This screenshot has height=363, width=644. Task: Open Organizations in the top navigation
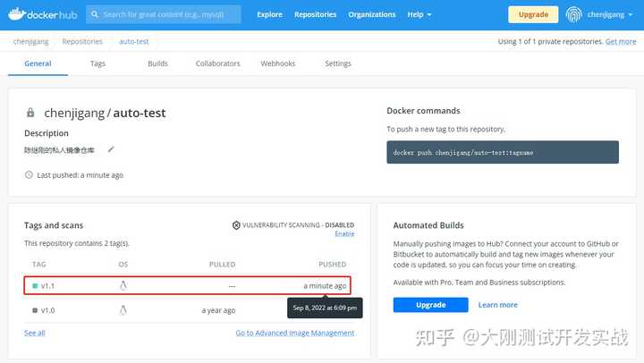coord(372,15)
